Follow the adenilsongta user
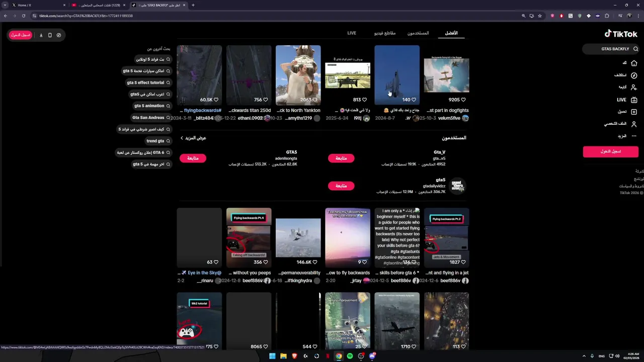 click(x=193, y=158)
